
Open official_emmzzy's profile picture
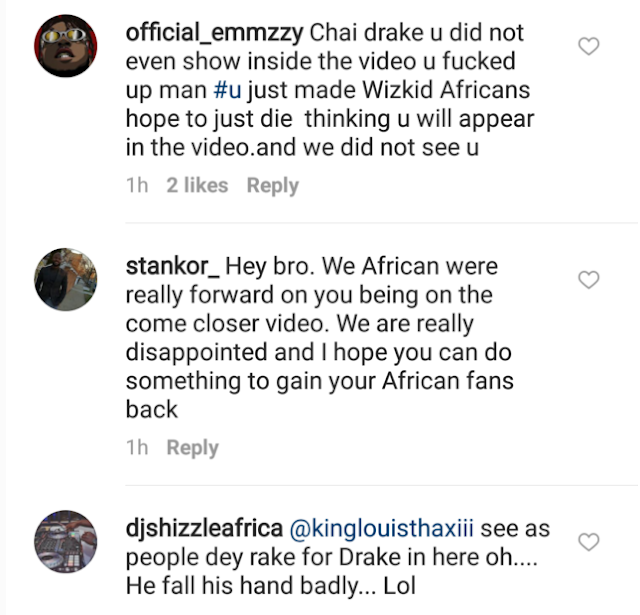pyautogui.click(x=65, y=48)
